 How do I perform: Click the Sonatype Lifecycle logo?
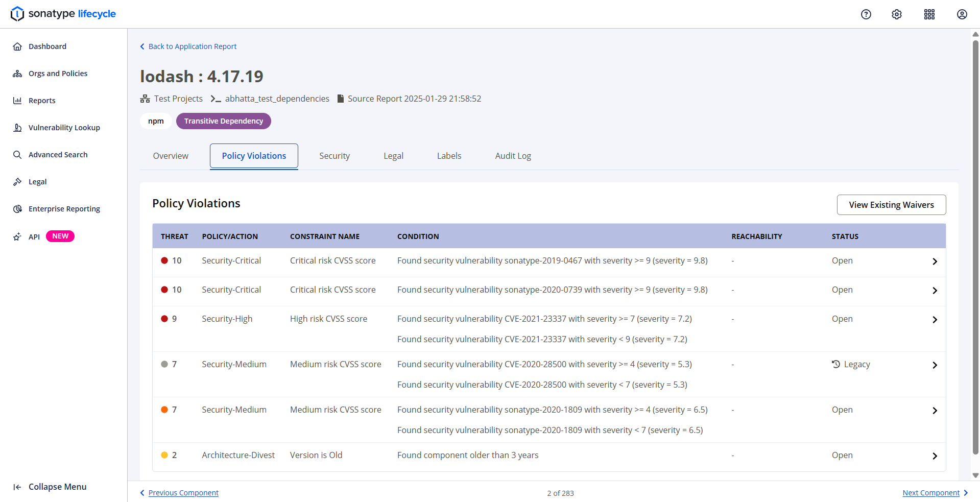[x=63, y=14]
